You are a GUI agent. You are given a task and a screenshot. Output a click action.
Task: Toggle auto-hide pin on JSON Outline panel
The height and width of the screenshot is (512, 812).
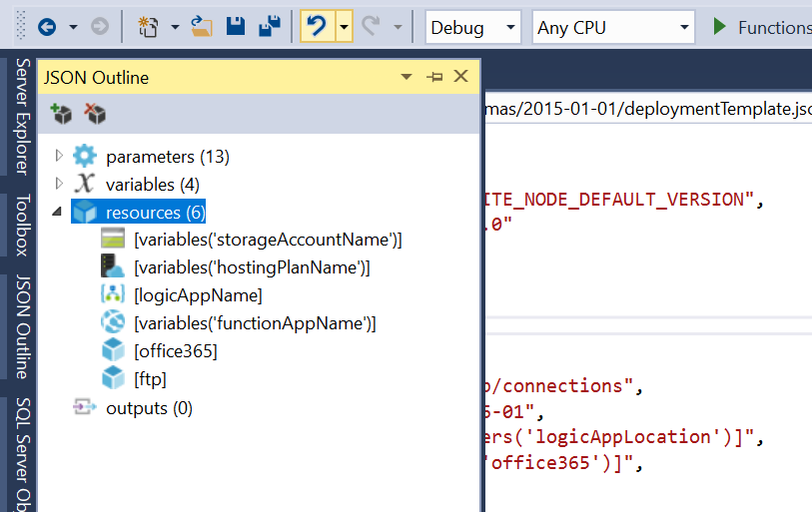[434, 77]
